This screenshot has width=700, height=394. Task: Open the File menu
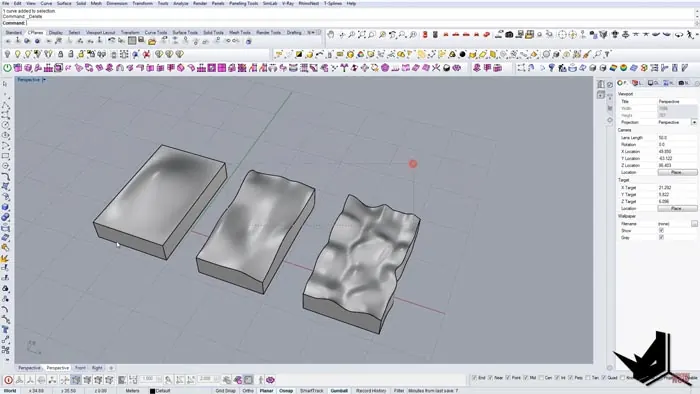[x=6, y=3]
